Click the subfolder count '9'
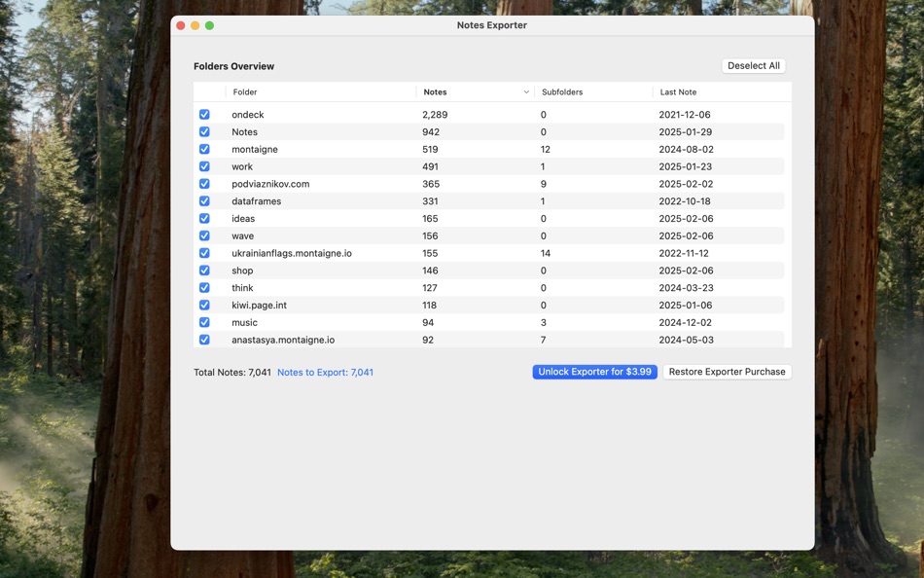 pos(544,184)
